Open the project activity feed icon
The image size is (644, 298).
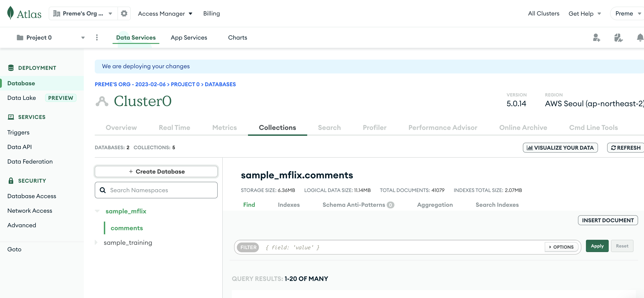point(618,38)
